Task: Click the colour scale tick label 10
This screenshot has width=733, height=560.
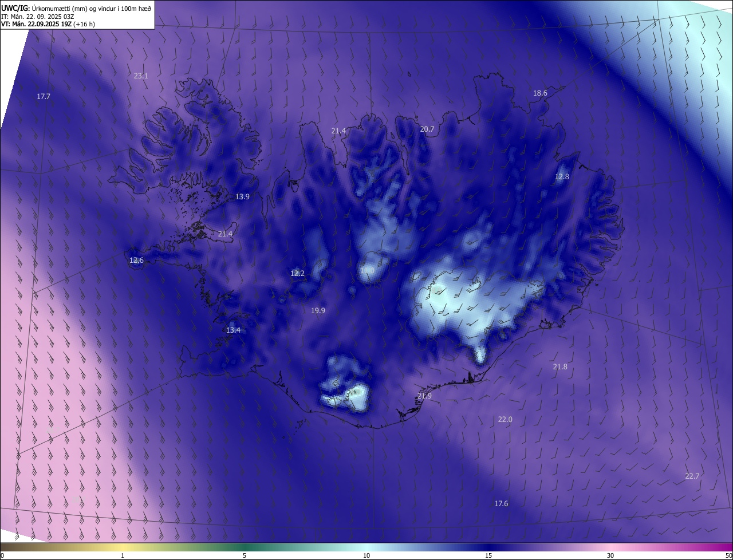Action: pyautogui.click(x=366, y=556)
